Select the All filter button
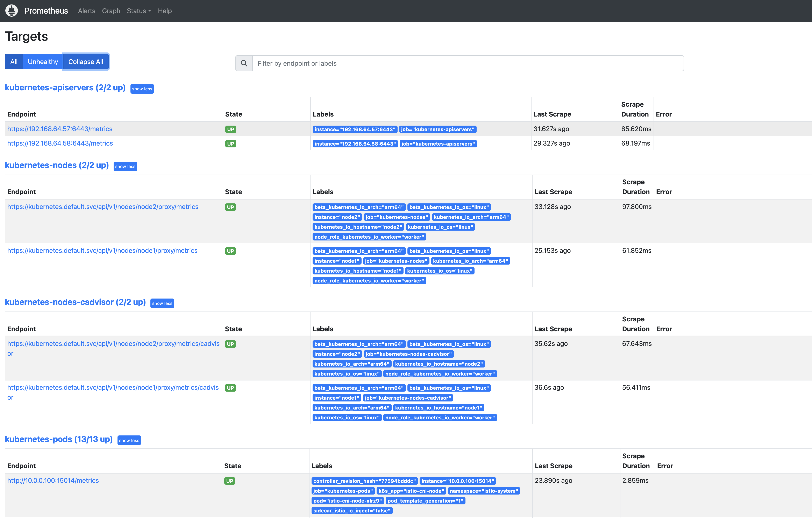The width and height of the screenshot is (812, 518). click(14, 62)
